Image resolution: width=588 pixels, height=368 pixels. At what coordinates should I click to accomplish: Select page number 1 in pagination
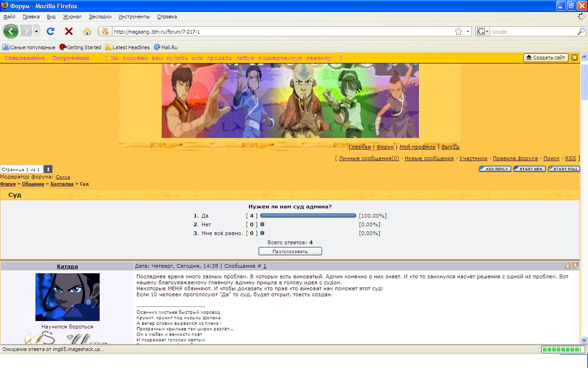tap(48, 169)
